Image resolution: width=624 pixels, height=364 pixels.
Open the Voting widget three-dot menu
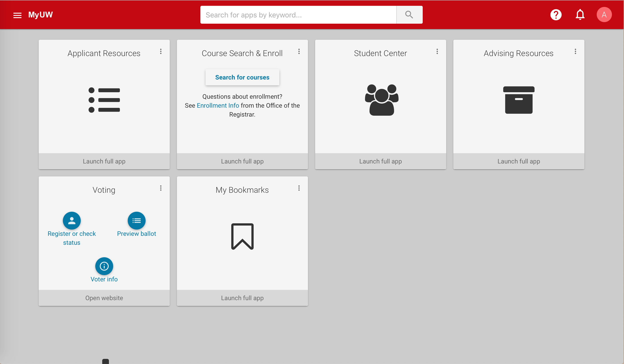(161, 188)
